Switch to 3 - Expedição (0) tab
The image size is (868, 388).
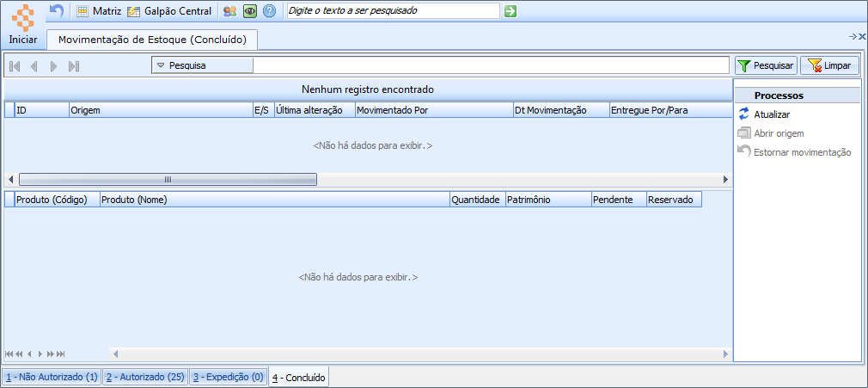228,377
